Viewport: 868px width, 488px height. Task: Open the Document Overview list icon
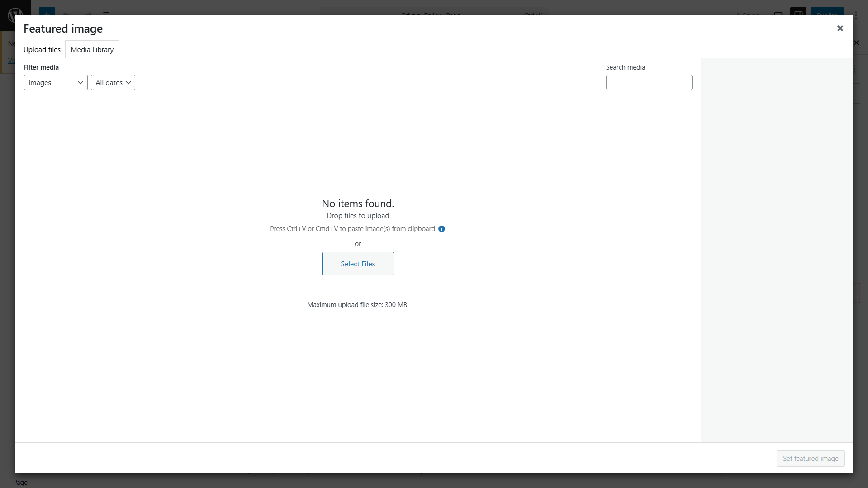coord(107,15)
